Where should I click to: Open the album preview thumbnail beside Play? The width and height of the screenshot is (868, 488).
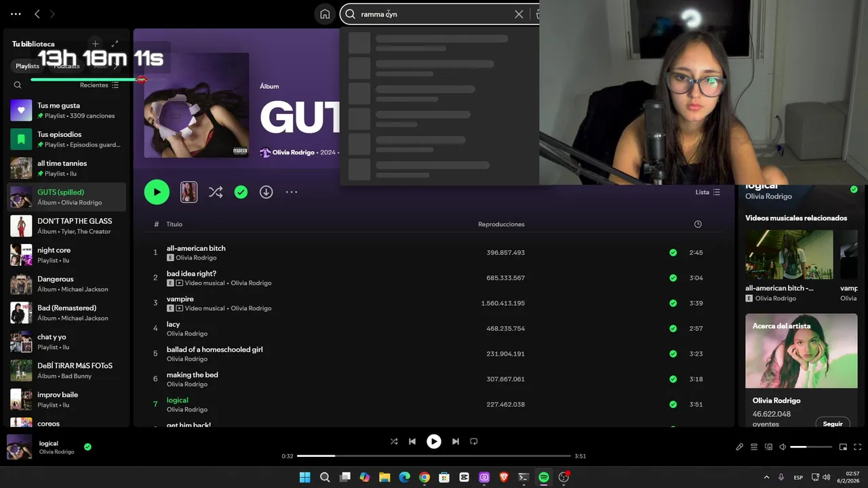click(189, 192)
